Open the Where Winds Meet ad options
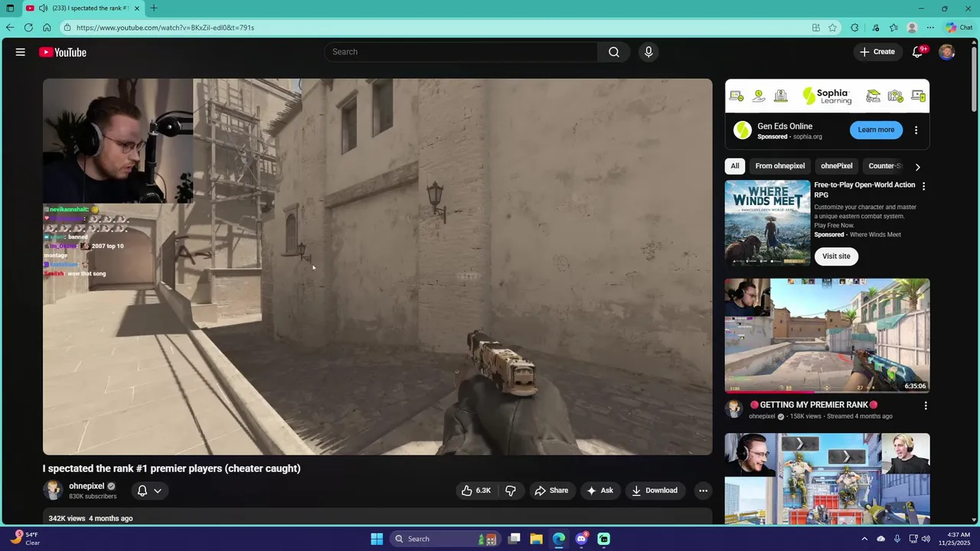 [923, 186]
